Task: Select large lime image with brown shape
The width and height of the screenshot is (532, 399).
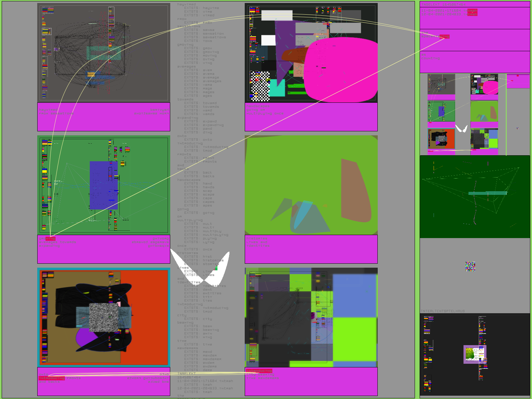Action: click(x=311, y=185)
